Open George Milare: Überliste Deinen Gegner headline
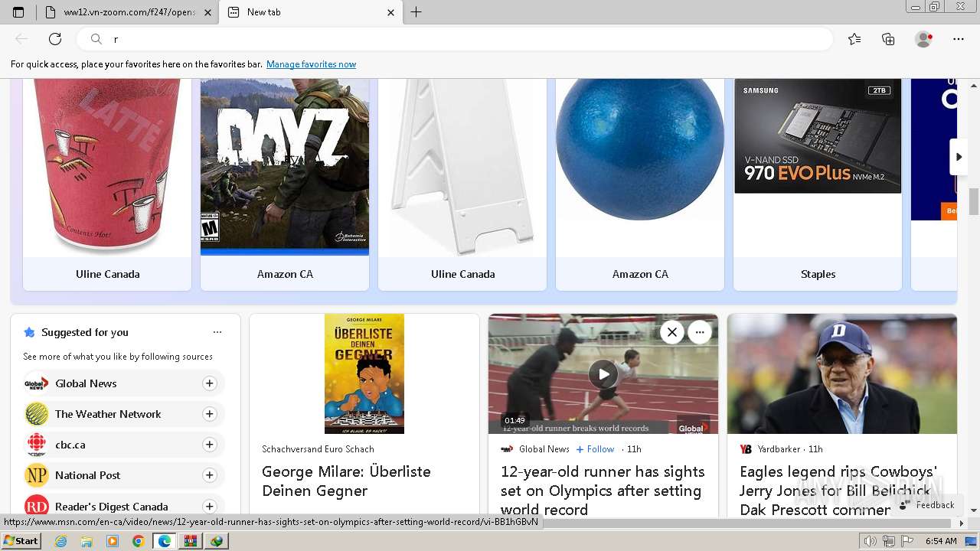This screenshot has height=551, width=980. click(346, 481)
